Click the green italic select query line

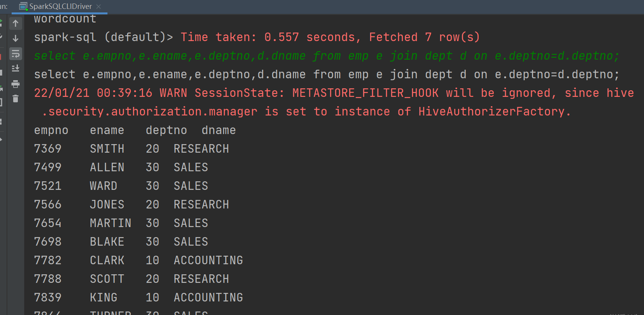click(x=326, y=56)
